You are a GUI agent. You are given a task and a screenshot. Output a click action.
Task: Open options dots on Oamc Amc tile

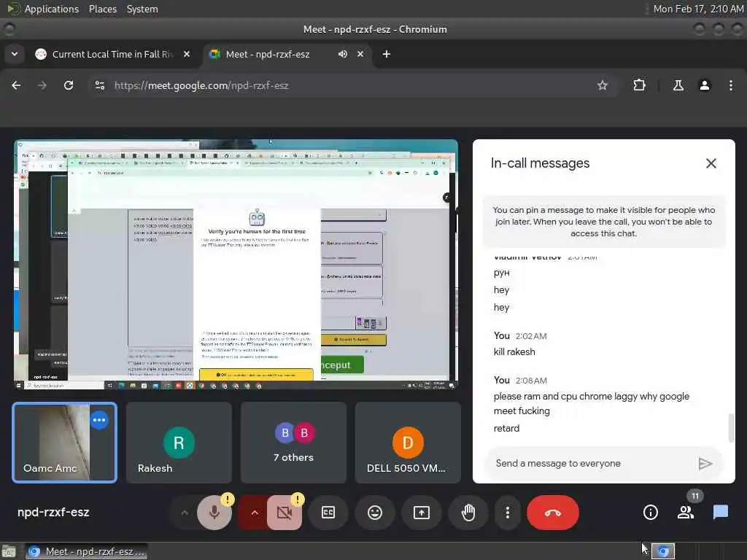click(99, 420)
